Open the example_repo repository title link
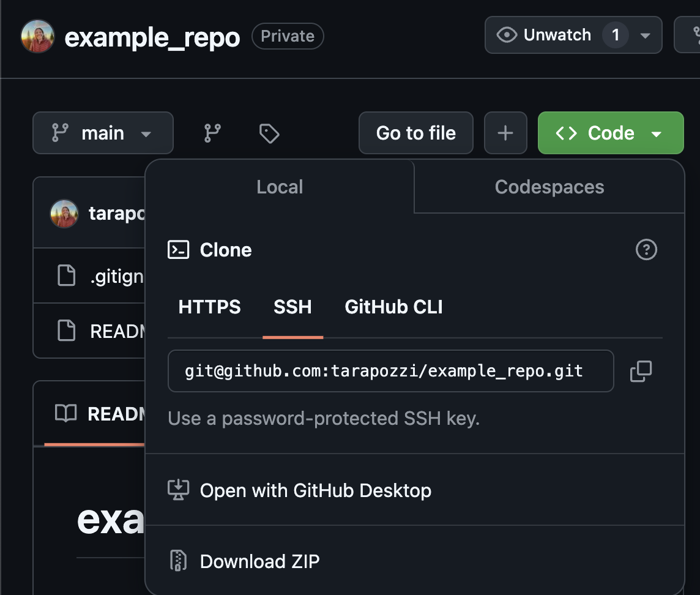The width and height of the screenshot is (700, 595). [152, 37]
